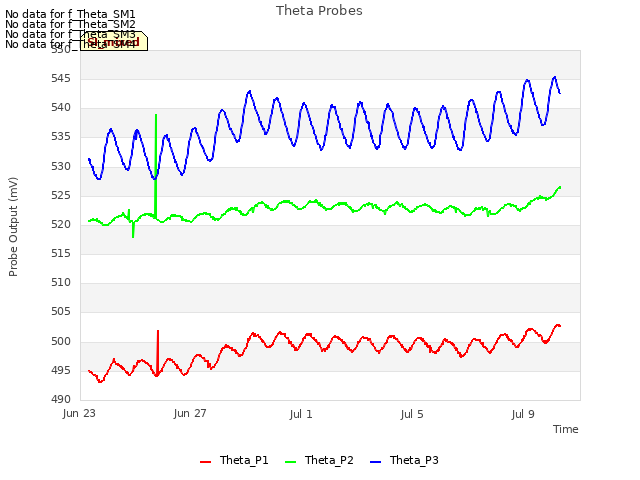Click the green Theta_P2 legend line marker
Image resolution: width=640 pixels, height=480 pixels.
click(x=290, y=462)
